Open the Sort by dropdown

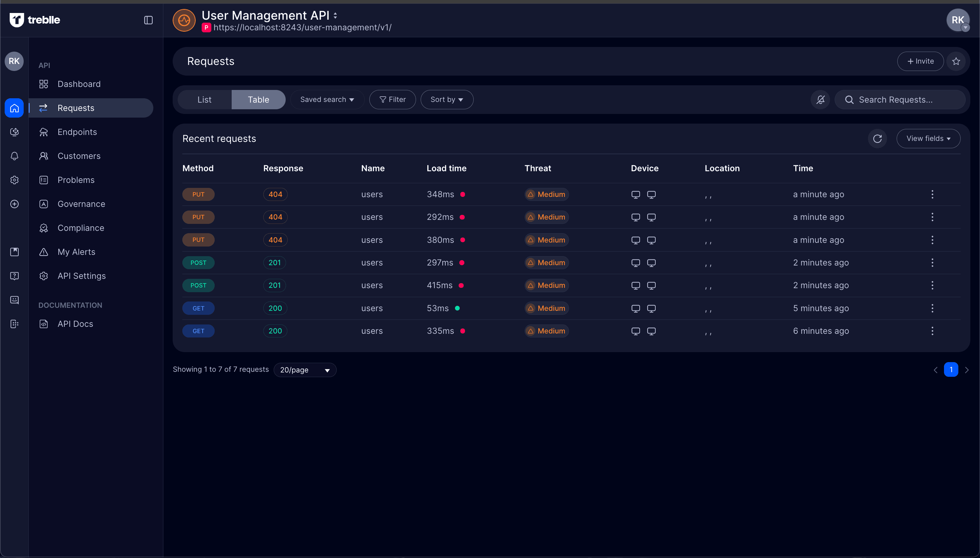pos(446,99)
